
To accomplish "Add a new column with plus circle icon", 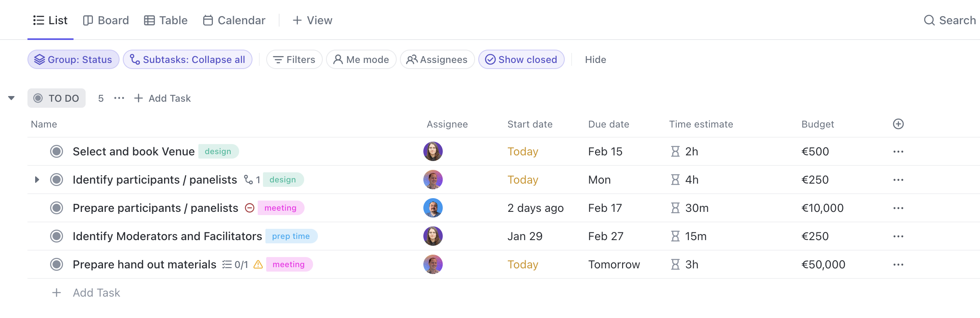I will [898, 124].
